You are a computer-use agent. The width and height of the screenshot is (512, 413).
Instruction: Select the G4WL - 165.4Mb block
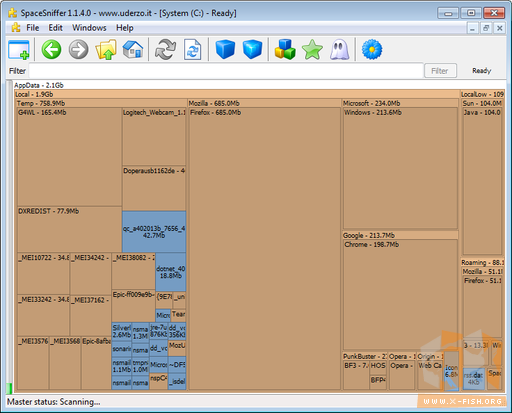pyautogui.click(x=69, y=157)
